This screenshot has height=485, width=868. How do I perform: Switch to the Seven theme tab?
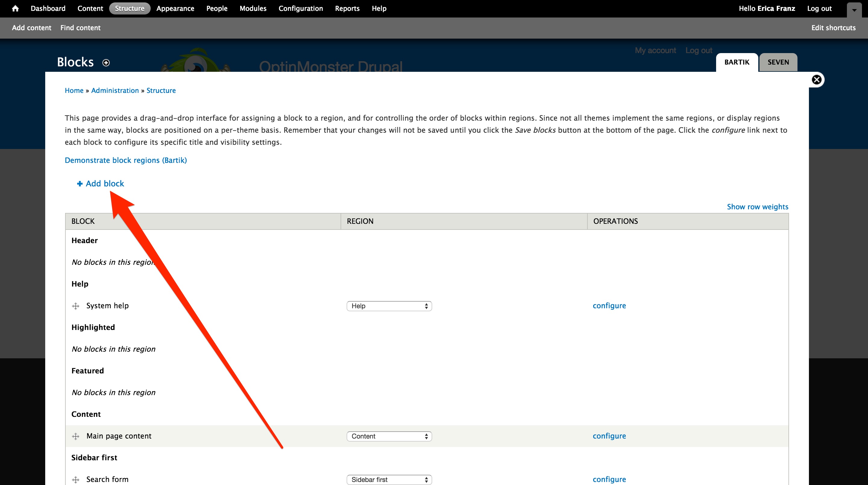pyautogui.click(x=778, y=62)
